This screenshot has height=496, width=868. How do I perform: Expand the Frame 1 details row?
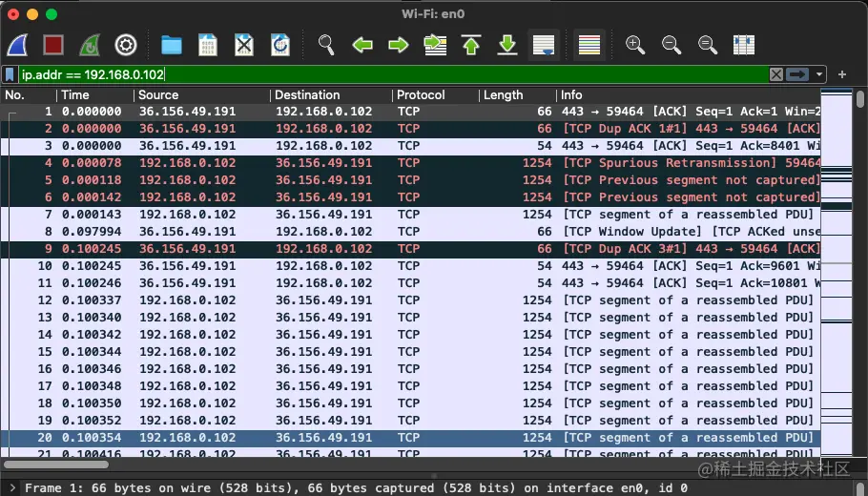12,487
